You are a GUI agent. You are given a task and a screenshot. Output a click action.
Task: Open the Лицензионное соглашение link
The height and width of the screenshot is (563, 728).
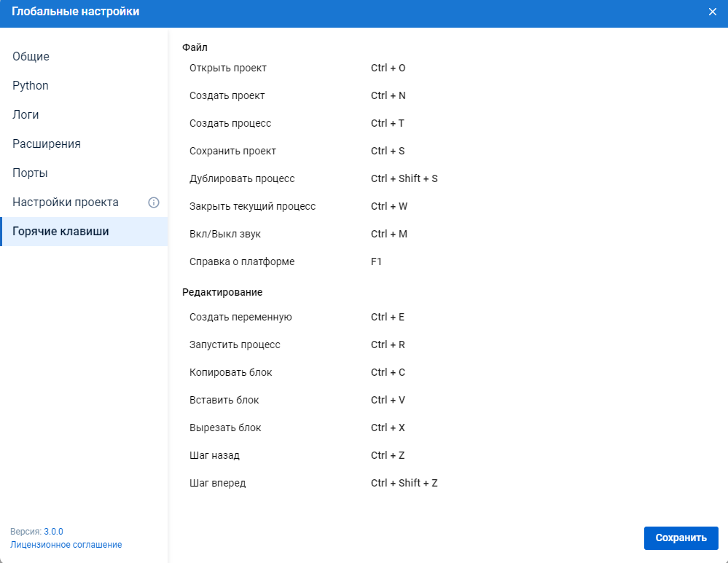(66, 545)
